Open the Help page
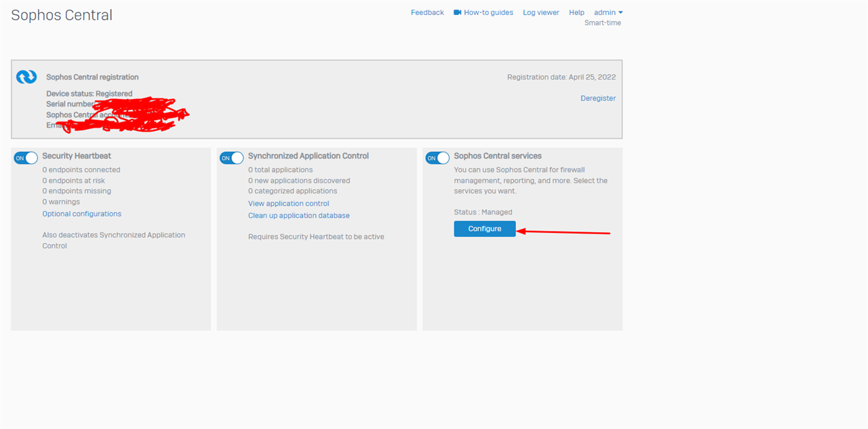 576,12
